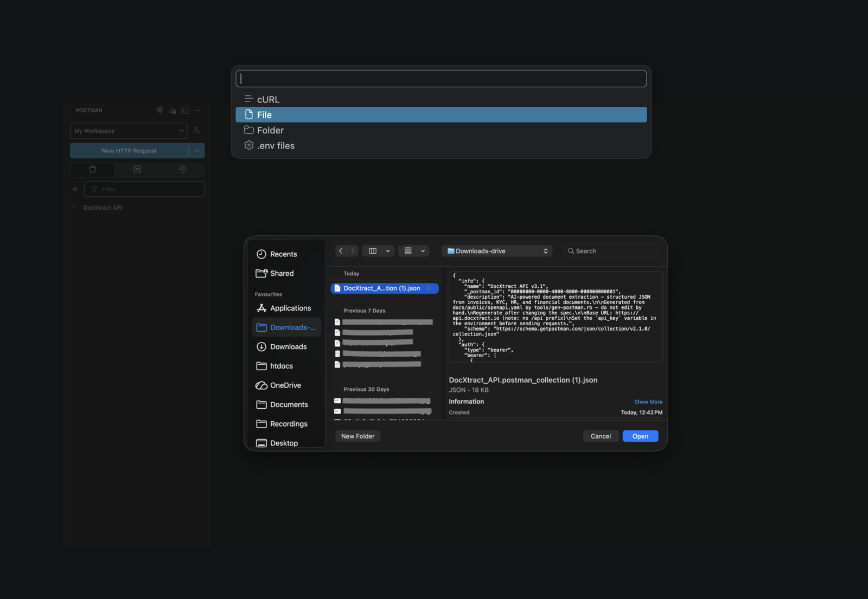The height and width of the screenshot is (599, 868).
Task: Open the grouping options dropdown chevron
Action: [x=423, y=251]
